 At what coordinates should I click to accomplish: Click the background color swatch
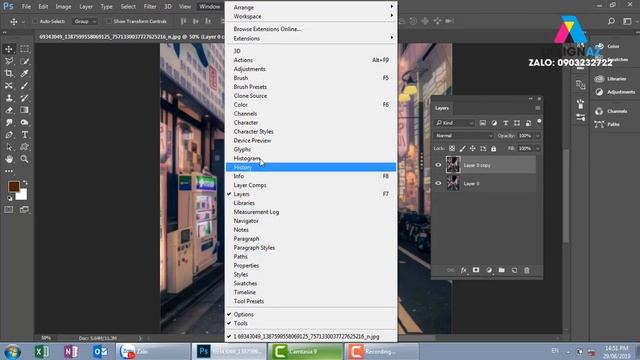22,195
